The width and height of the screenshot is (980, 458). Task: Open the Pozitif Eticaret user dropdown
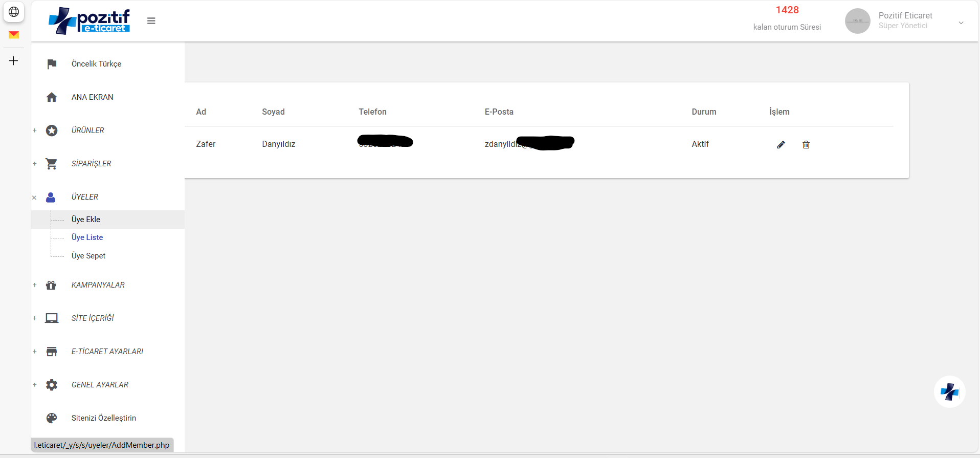961,23
